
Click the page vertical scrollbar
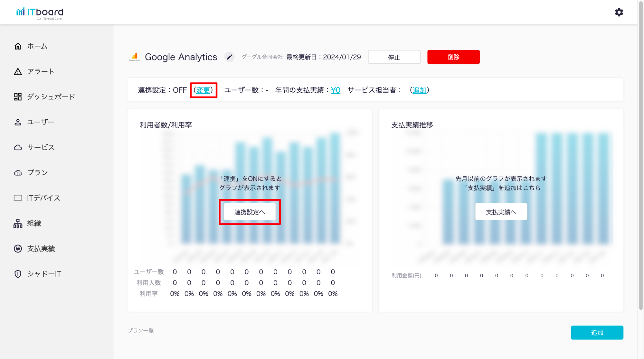coord(641,154)
